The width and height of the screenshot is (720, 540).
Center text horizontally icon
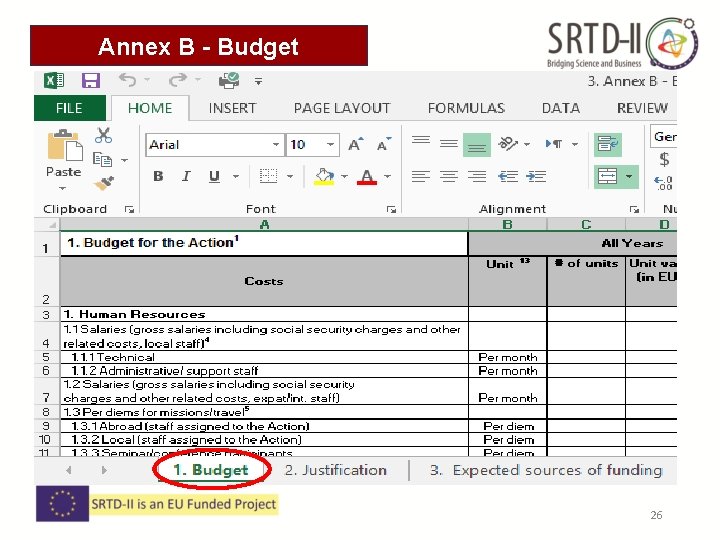coord(449,176)
